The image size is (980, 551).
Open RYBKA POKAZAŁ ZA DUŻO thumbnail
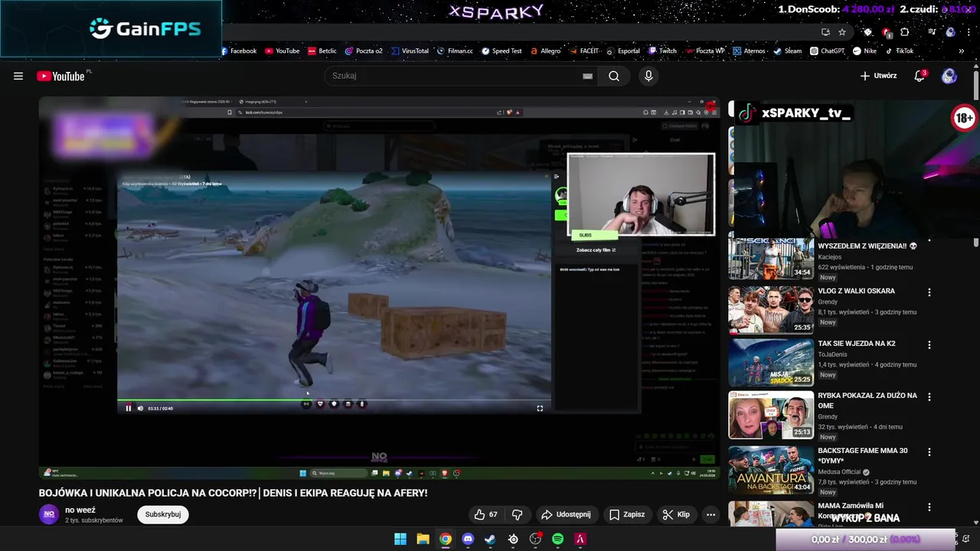[x=771, y=415]
